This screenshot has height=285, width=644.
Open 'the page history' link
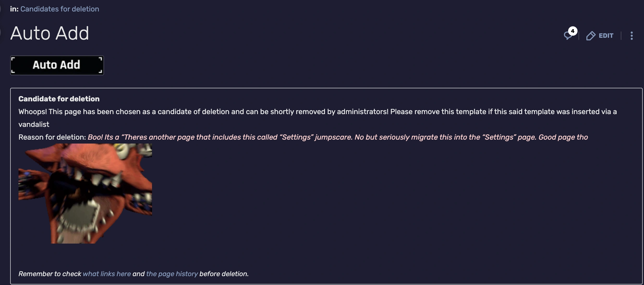click(x=172, y=274)
